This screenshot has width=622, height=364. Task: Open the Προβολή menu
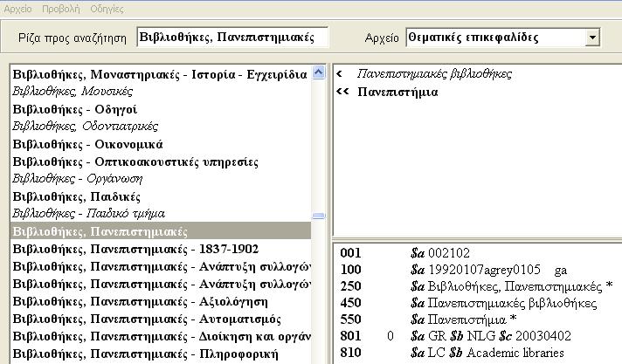[61, 9]
